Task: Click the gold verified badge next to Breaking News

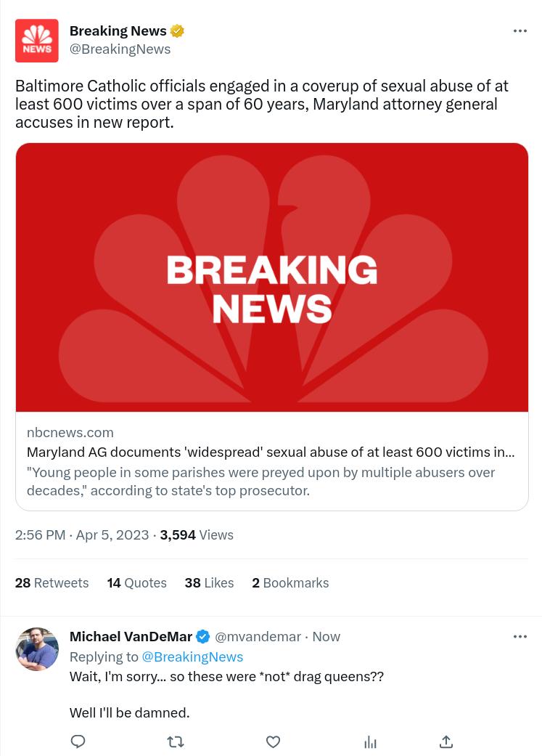Action: point(176,31)
